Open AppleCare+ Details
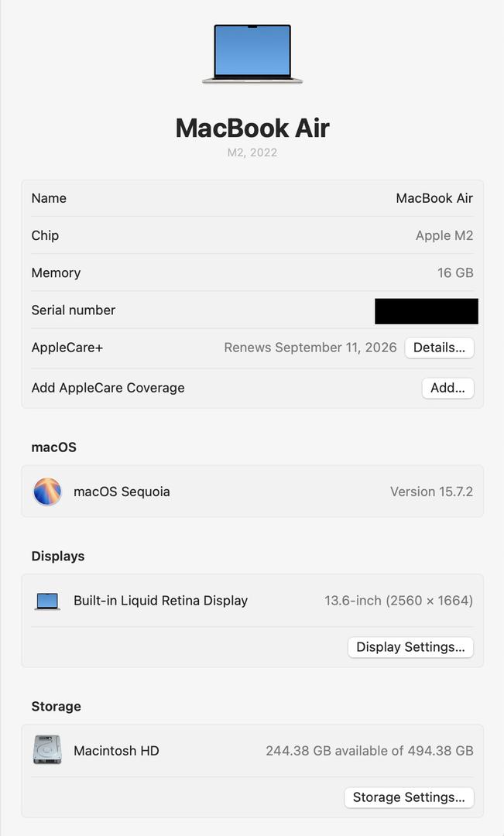This screenshot has width=504, height=836. (x=439, y=348)
